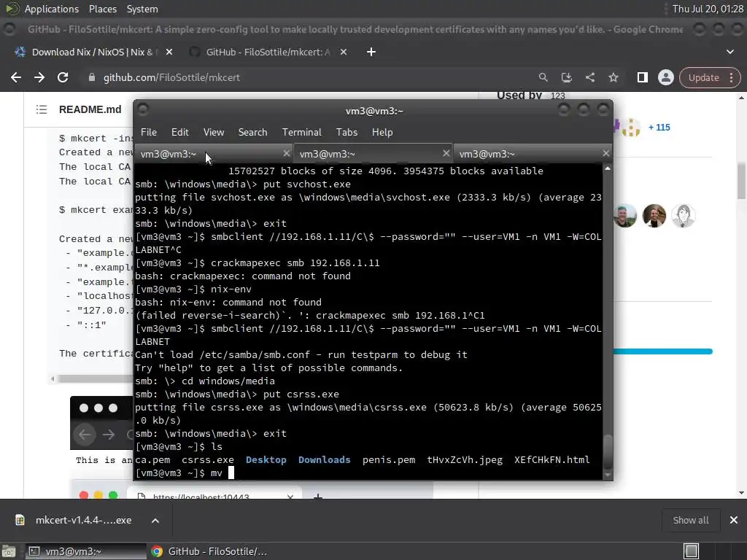Image resolution: width=747 pixels, height=560 pixels.
Task: Click first contributor avatar
Action: point(625,216)
